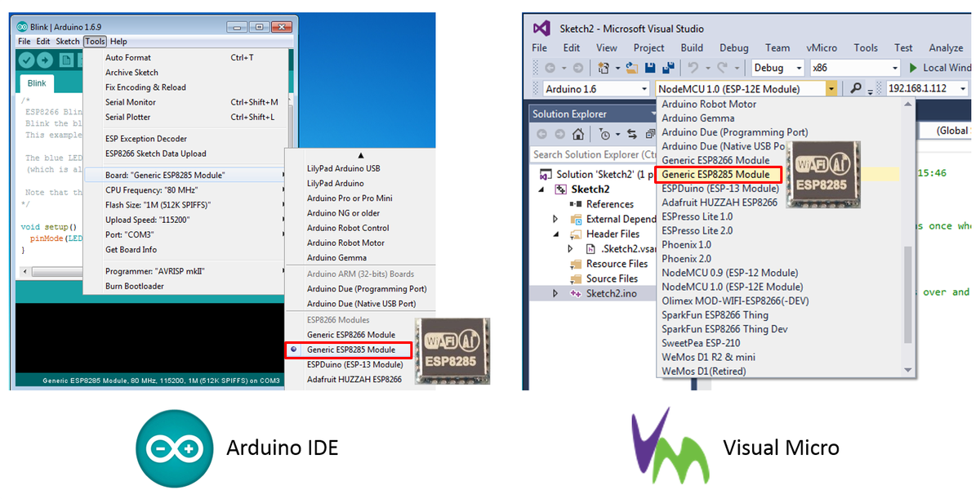This screenshot has width=980, height=499.
Task: Select Resource Files folder in Solution Explorer
Action: click(x=617, y=264)
